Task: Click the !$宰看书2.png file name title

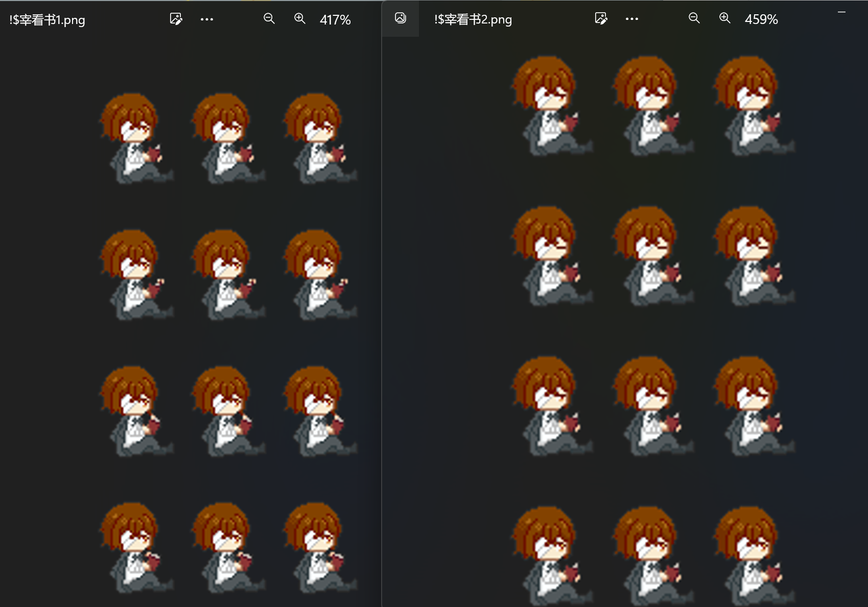Action: tap(473, 19)
